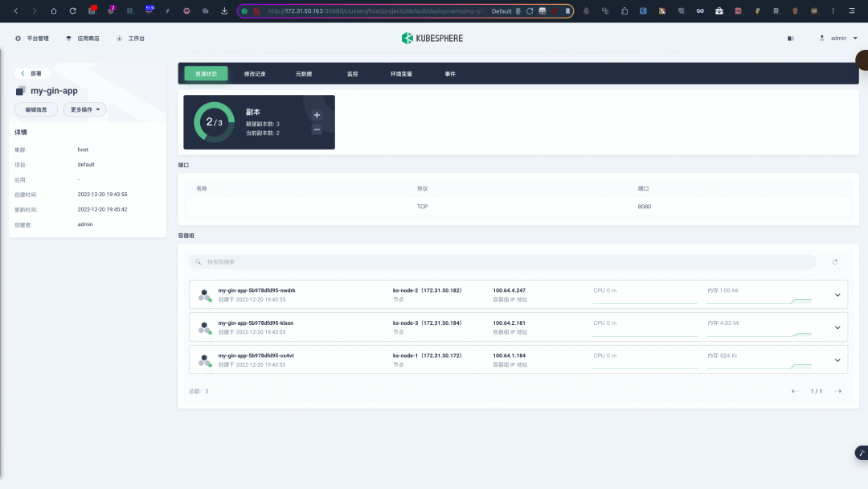Go back in browser history
Image resolution: width=868 pixels, height=489 pixels.
[16, 10]
